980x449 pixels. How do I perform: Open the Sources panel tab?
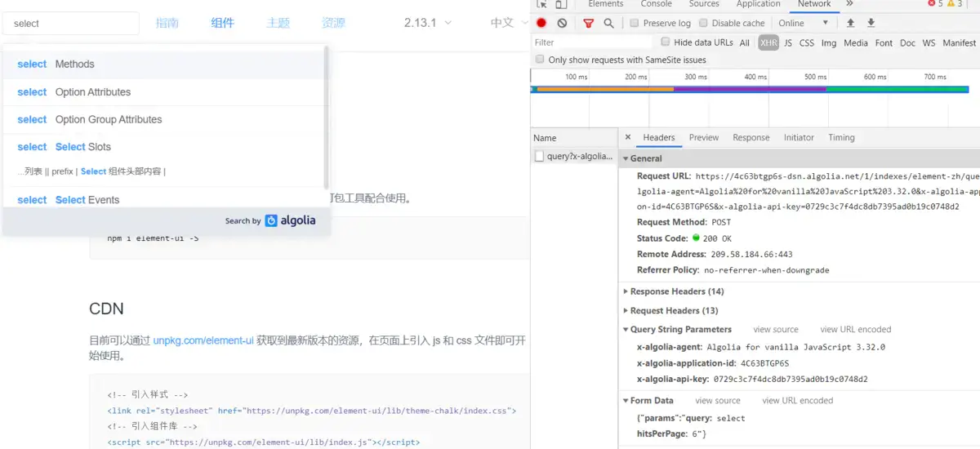click(704, 4)
